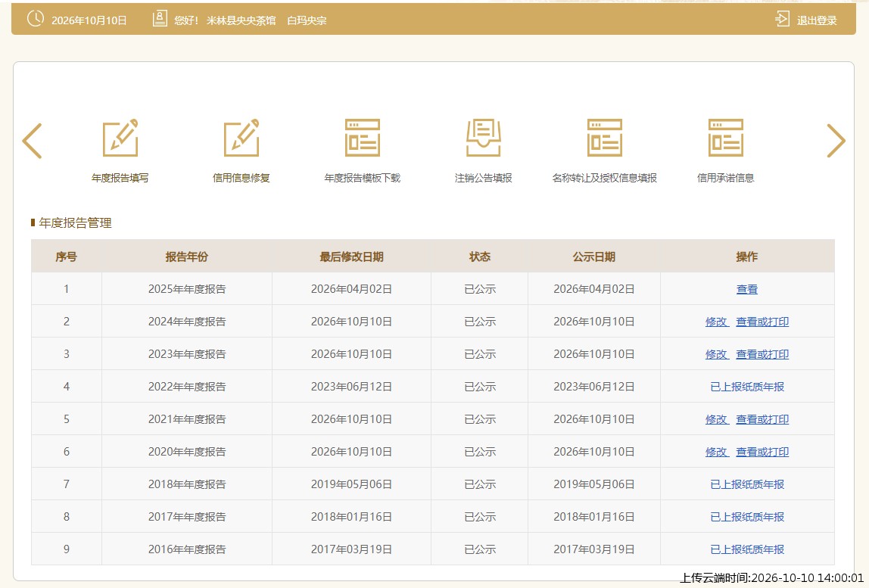Click 修改 in the 2023年年度报告 row

pyautogui.click(x=716, y=354)
